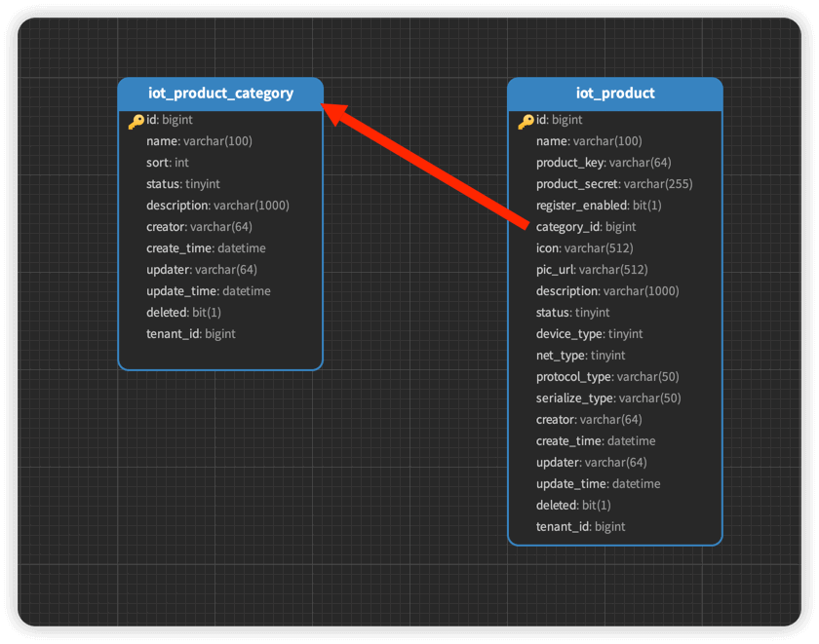Select the protocol_type varchar(50) column
This screenshot has width=819, height=644.
tap(606, 377)
